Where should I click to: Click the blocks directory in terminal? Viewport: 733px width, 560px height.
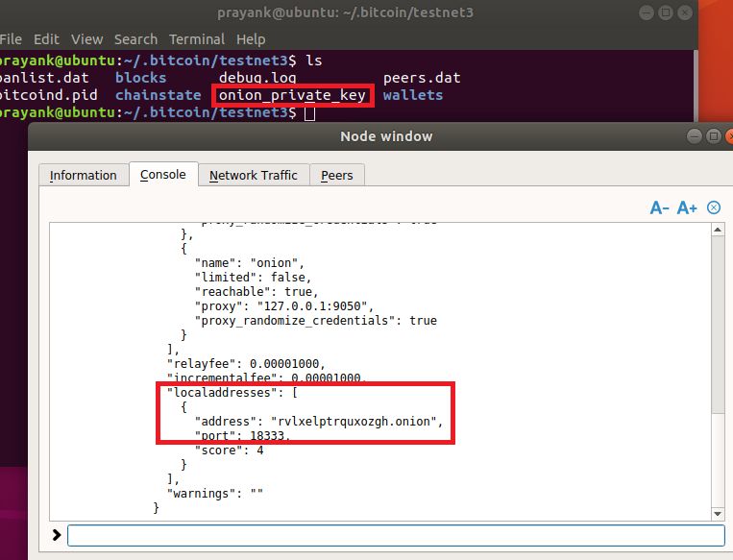(x=140, y=78)
